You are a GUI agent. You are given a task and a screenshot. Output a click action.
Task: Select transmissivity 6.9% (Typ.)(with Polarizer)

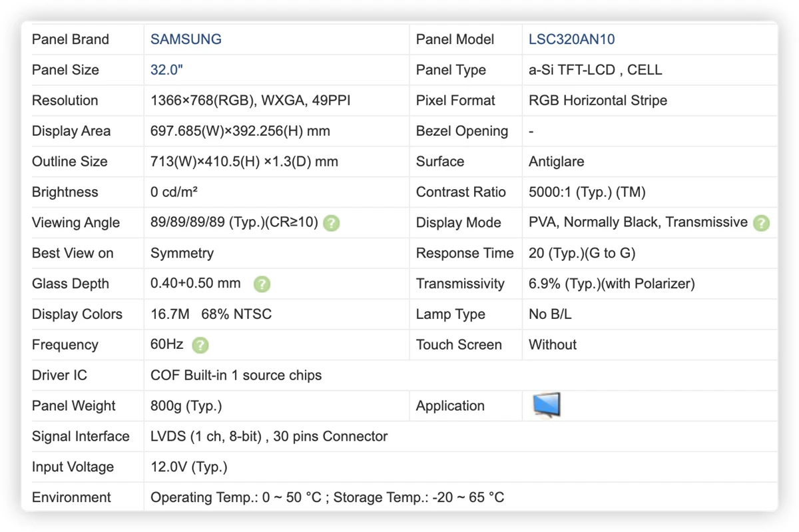click(612, 284)
